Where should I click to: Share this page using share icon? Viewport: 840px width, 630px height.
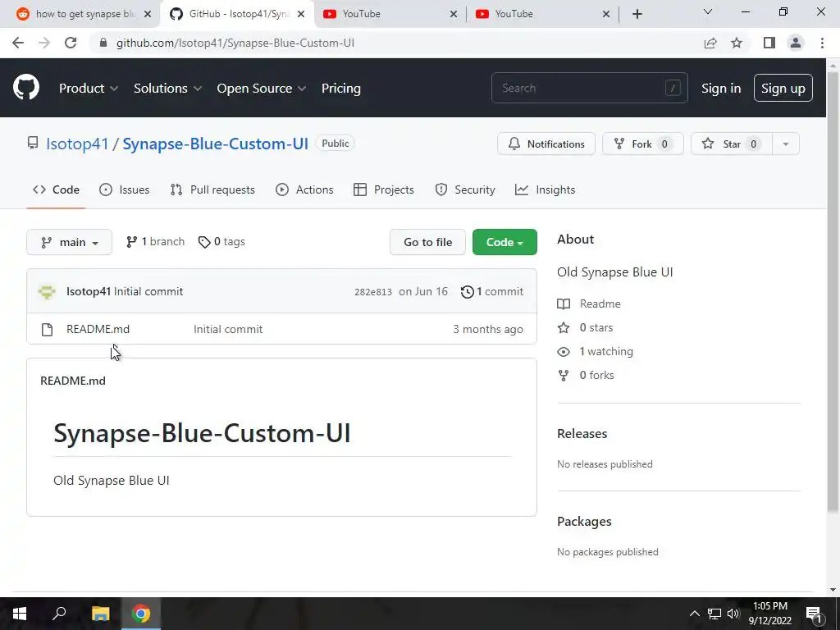(x=710, y=43)
